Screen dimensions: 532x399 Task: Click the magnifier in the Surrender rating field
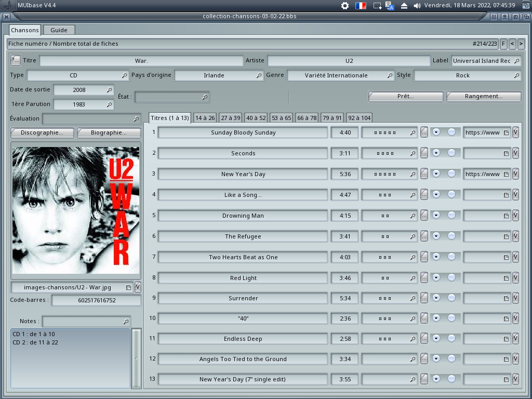pyautogui.click(x=413, y=298)
